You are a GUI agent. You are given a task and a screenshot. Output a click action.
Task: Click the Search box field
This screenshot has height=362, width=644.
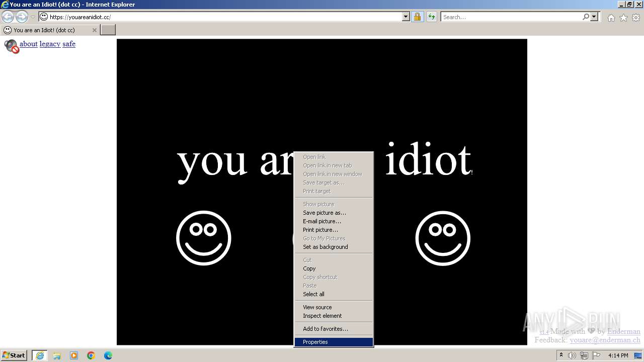point(511,17)
